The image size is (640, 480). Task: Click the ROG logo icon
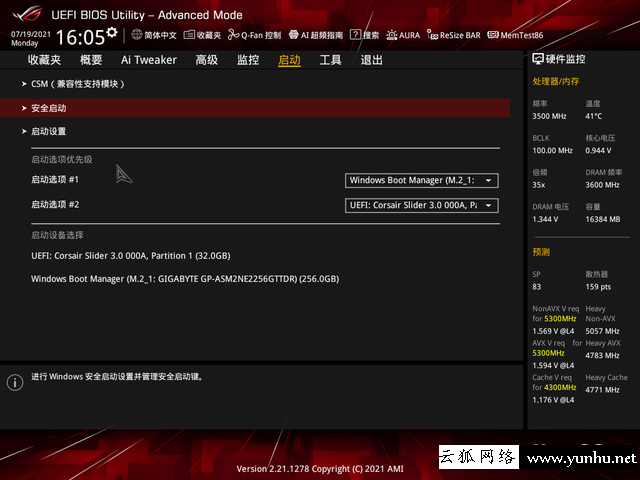[27, 14]
